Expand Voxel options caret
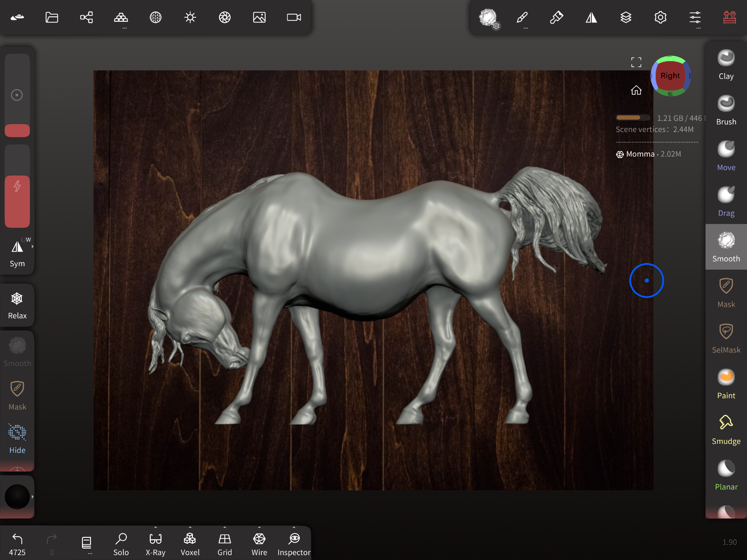747x560 pixels. click(190, 527)
